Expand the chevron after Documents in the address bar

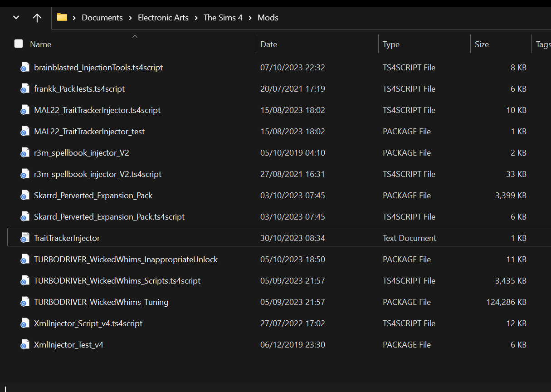click(x=131, y=18)
